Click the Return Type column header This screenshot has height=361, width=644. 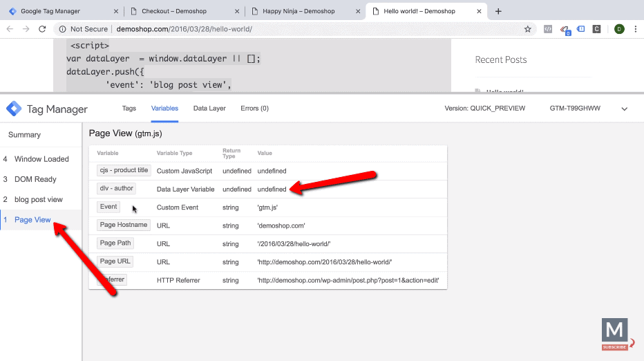tap(231, 154)
